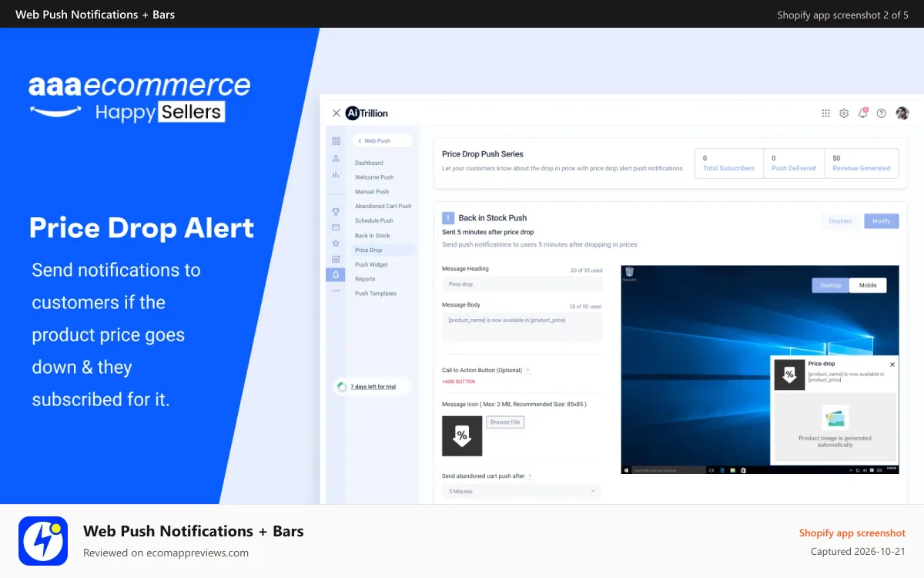Open the loyalty trophy icon in left rail
This screenshot has height=578, width=924.
tap(336, 211)
